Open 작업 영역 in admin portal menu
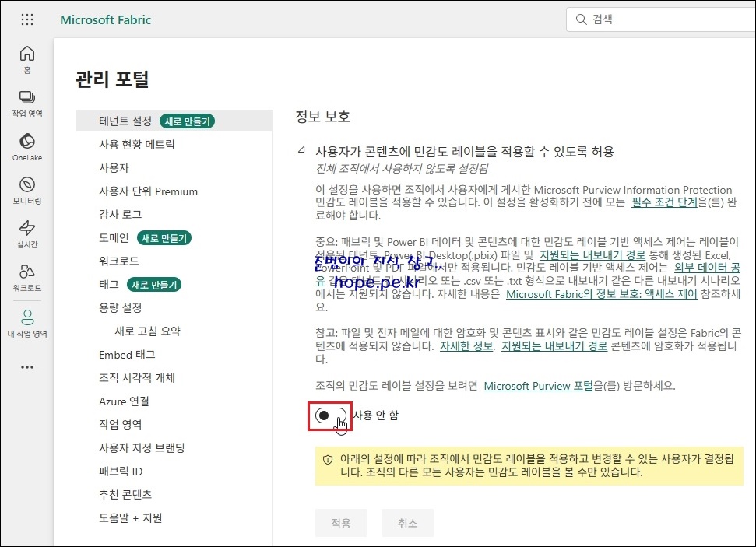The image size is (756, 547). 121,425
